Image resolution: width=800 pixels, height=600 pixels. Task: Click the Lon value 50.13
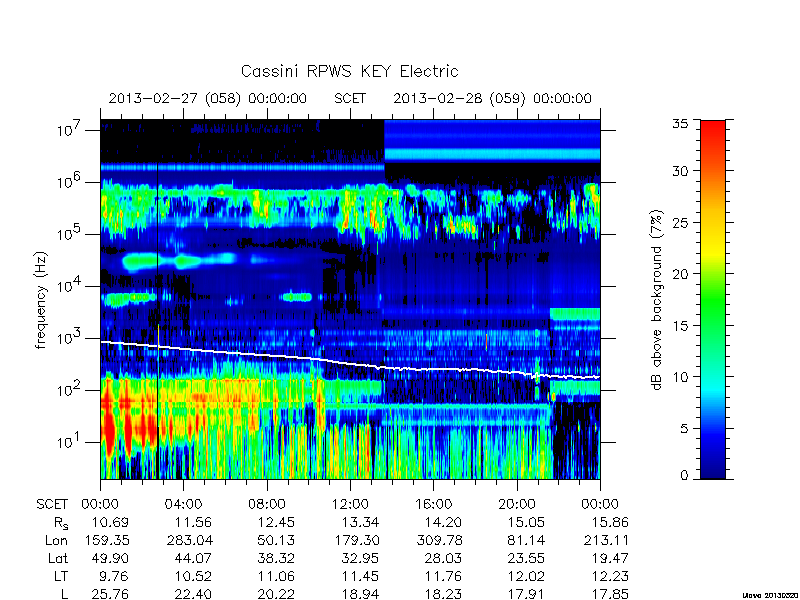click(276, 540)
